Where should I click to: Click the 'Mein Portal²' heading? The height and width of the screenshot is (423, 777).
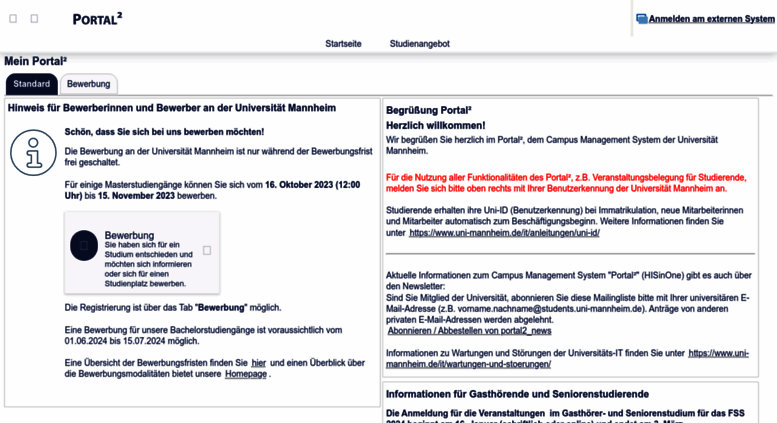tap(36, 61)
